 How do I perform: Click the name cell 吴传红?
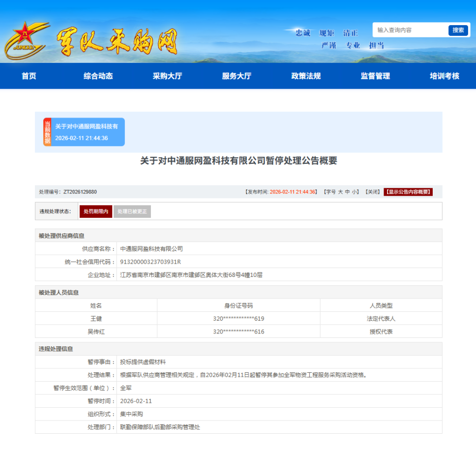(96, 331)
